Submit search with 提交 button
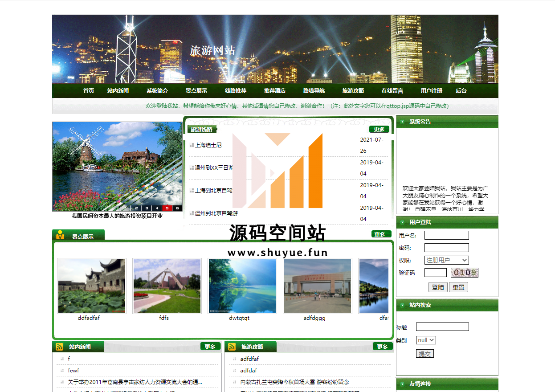The height and width of the screenshot is (392, 555). point(425,354)
